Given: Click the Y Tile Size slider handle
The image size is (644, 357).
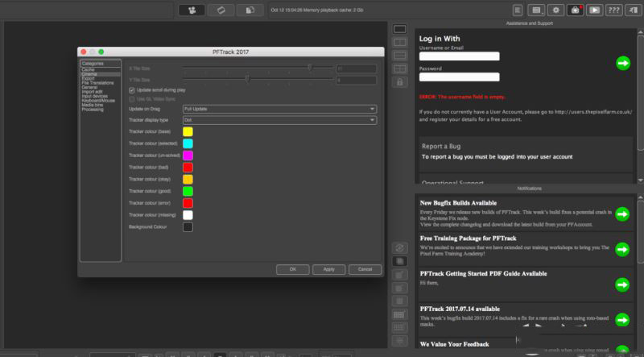Looking at the screenshot, I should (248, 78).
